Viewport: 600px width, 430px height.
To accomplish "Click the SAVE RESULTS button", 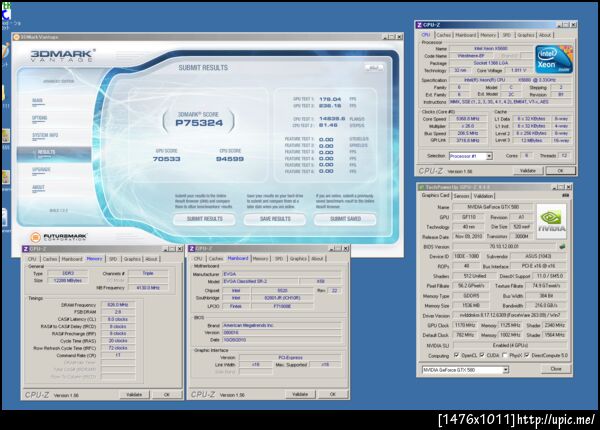I will [x=275, y=219].
